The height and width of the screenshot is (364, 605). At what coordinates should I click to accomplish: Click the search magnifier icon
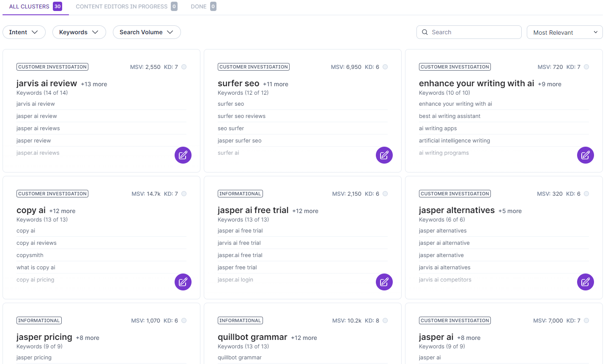[x=425, y=32]
